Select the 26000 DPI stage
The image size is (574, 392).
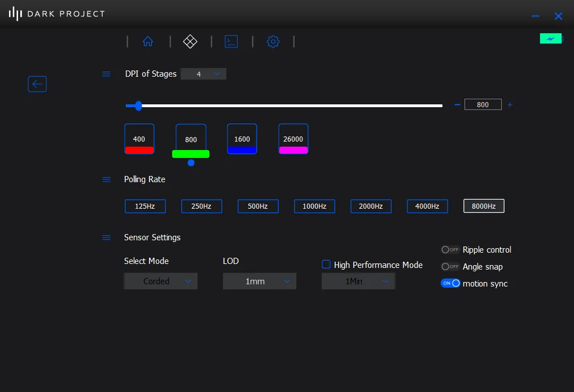coord(293,139)
